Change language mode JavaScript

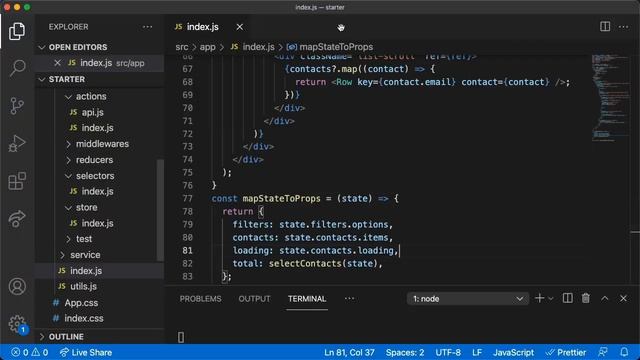tap(513, 352)
